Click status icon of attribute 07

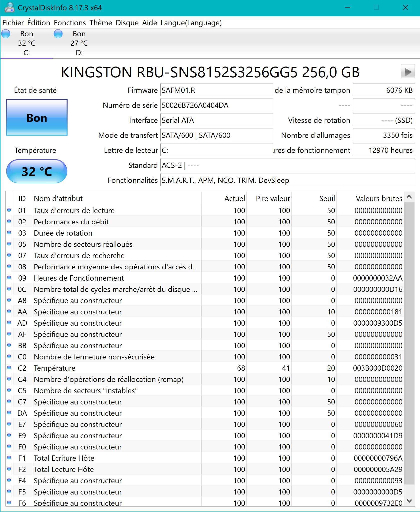pos(9,255)
